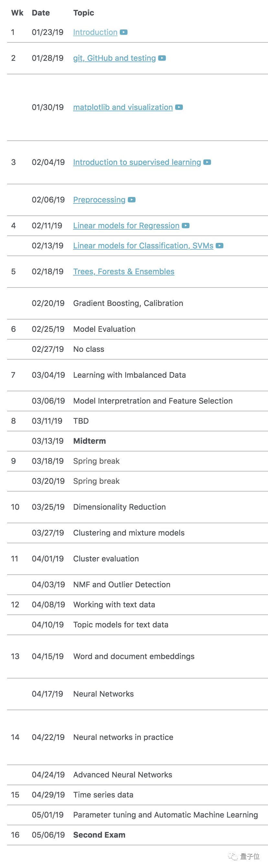Click video icon after Introduction to supervised learning
The height and width of the screenshot is (868, 268).
[x=207, y=162]
